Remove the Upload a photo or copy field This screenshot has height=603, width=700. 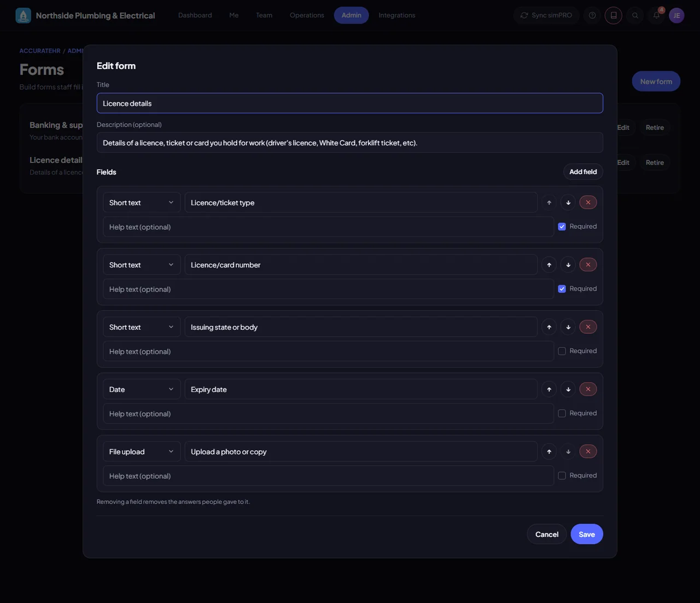[588, 452]
